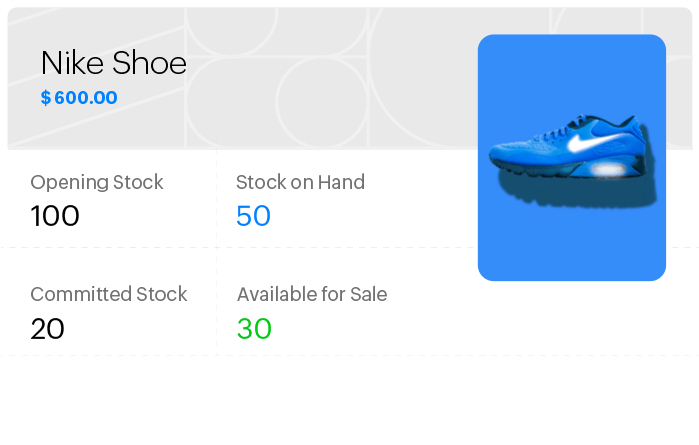Select the Available for Sale label
Image resolution: width=699 pixels, height=445 pixels.
pyautogui.click(x=312, y=294)
